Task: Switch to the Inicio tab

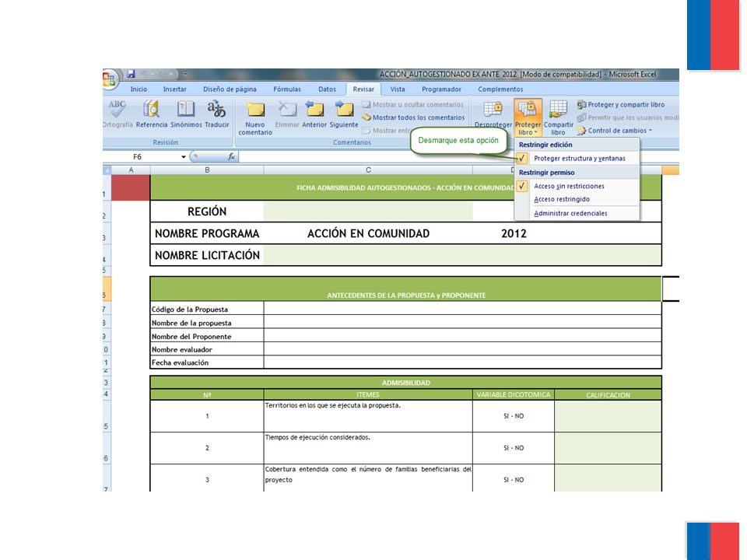Action: 139,89
